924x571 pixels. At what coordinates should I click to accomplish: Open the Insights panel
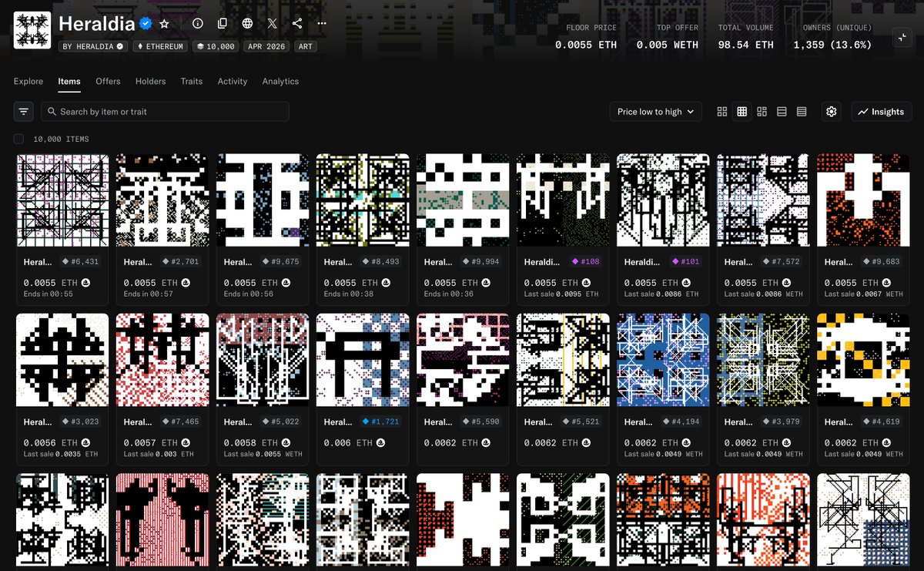coord(882,112)
